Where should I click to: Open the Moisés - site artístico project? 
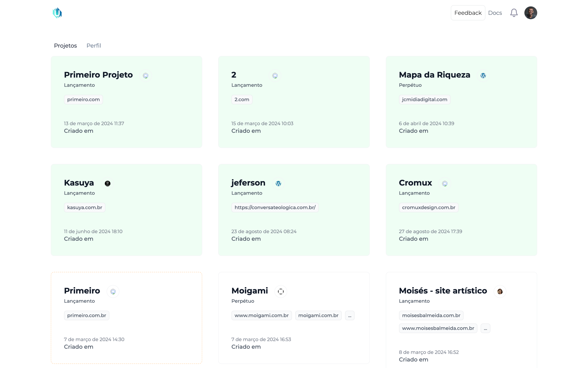(443, 291)
